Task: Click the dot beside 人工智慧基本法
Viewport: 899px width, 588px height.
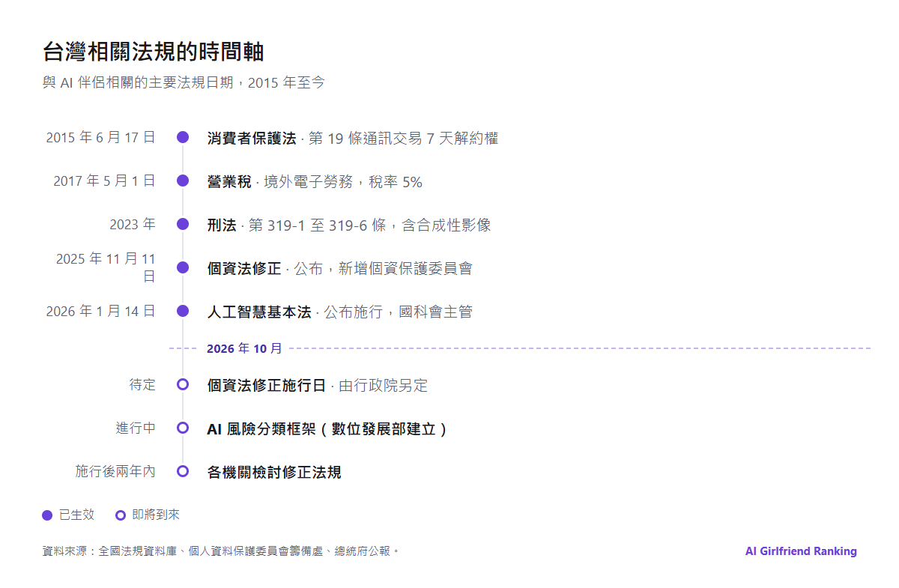Action: tap(183, 311)
